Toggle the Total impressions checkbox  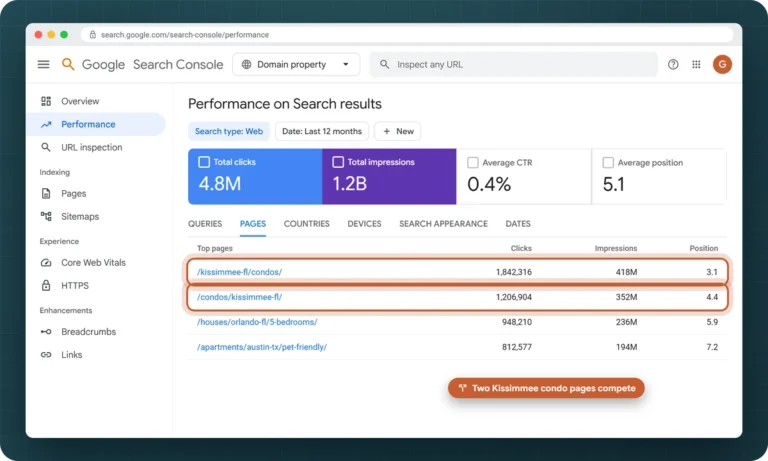click(x=338, y=162)
